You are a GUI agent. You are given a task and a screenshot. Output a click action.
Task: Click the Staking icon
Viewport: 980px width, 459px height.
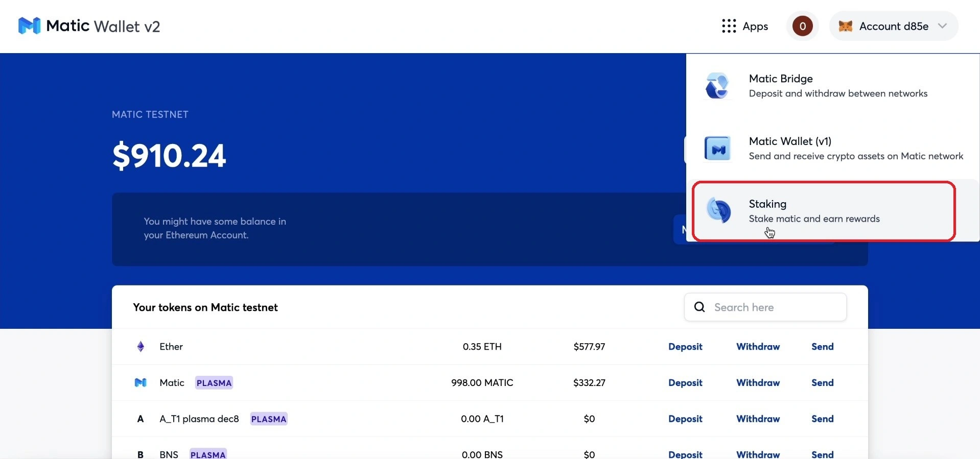(x=718, y=210)
